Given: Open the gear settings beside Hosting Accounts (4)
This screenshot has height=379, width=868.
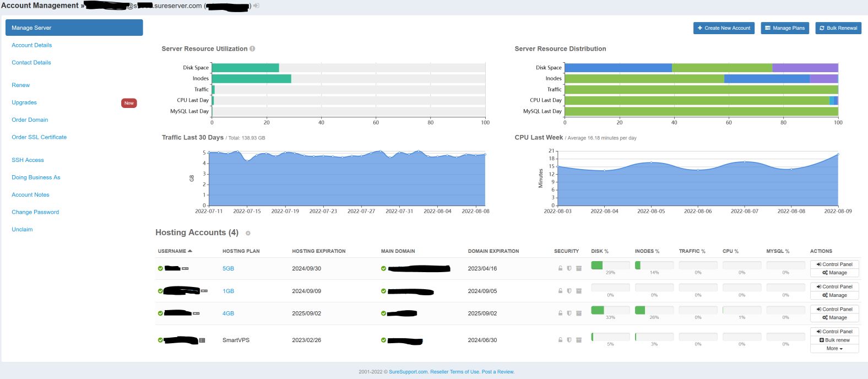Looking at the screenshot, I should click(x=248, y=234).
